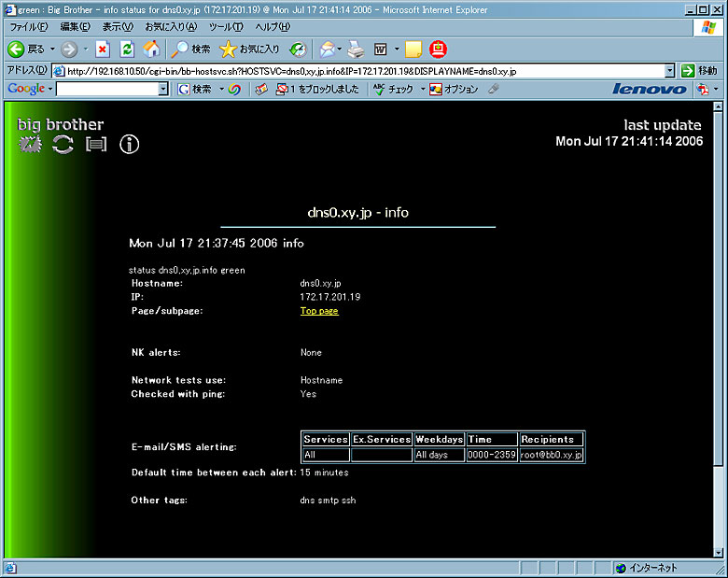Open the Big Brother info help icon
The height and width of the screenshot is (578, 728).
pos(129,144)
